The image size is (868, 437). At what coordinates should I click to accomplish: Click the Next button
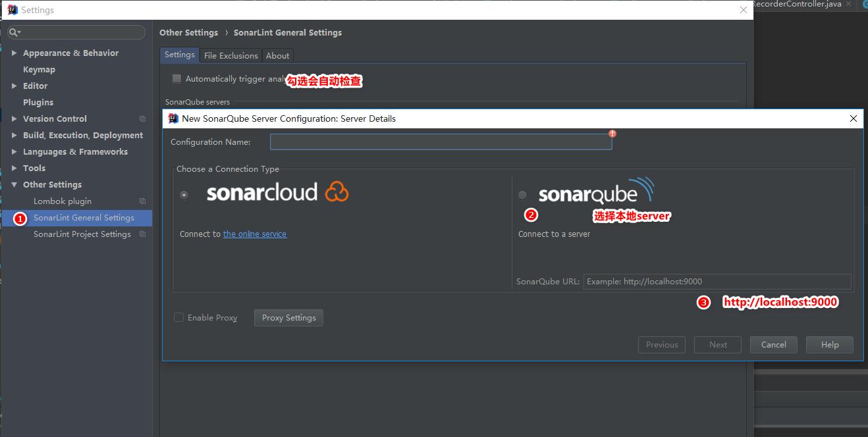(x=718, y=345)
